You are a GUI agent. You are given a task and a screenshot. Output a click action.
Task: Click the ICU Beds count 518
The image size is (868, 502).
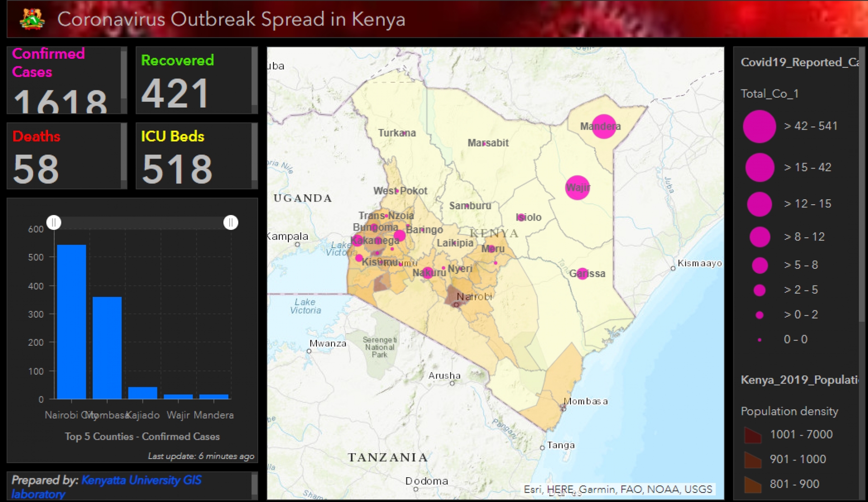tap(177, 169)
